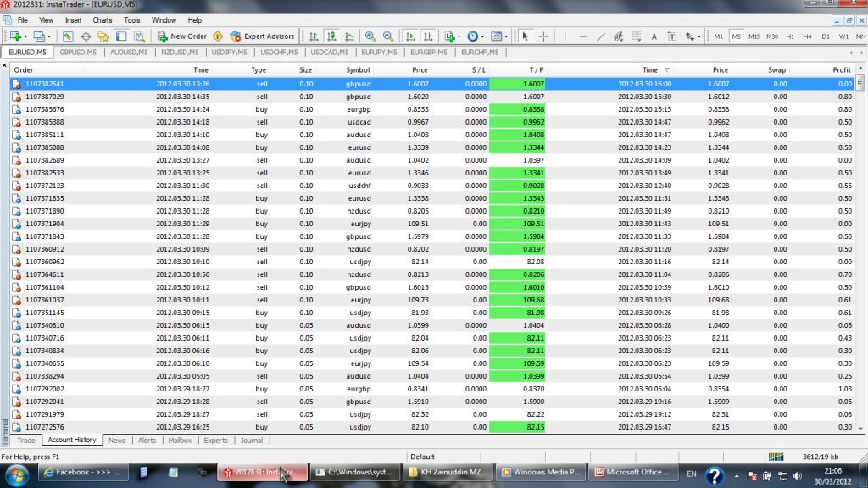Sort history by Profit column header

[x=841, y=70]
